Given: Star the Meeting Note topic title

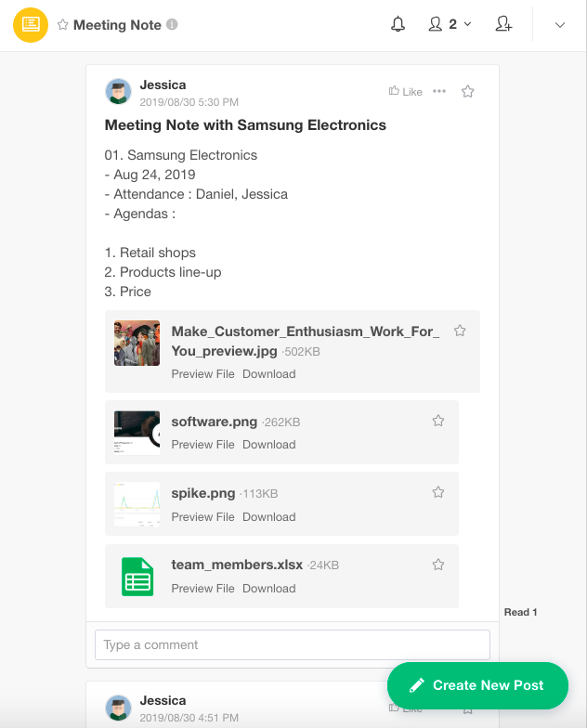Looking at the screenshot, I should pyautogui.click(x=63, y=25).
